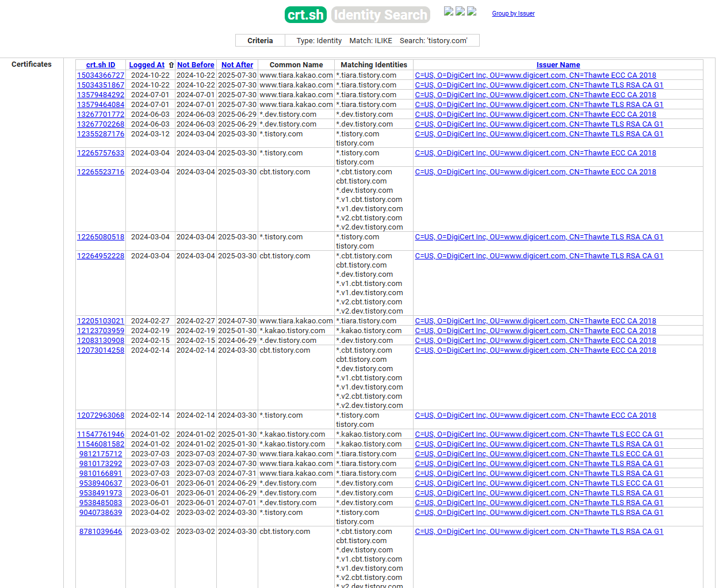This screenshot has height=588, width=719.
Task: Open certificate ID 13579464084
Action: pos(101,105)
